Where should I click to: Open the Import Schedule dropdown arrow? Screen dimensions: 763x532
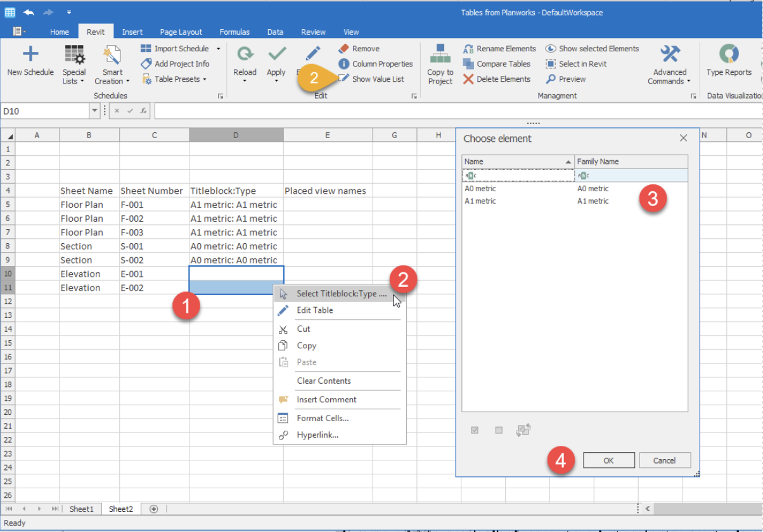(218, 49)
